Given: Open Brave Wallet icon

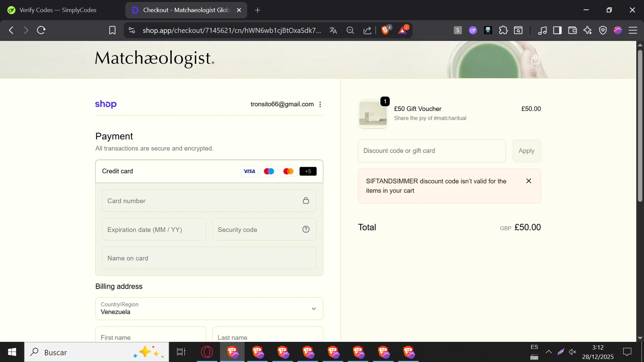Looking at the screenshot, I should (x=572, y=30).
